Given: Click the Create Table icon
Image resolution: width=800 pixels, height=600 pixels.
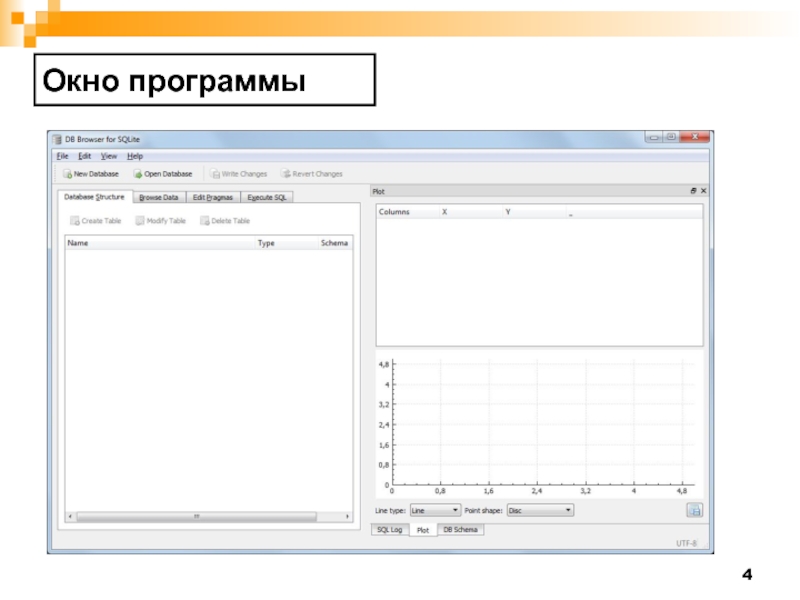Looking at the screenshot, I should pos(74,221).
